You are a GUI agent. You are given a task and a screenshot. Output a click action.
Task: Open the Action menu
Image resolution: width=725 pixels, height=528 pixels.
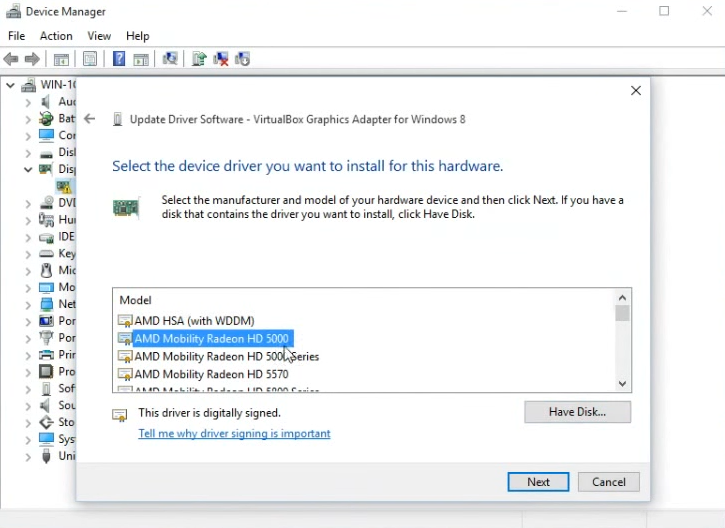[56, 36]
